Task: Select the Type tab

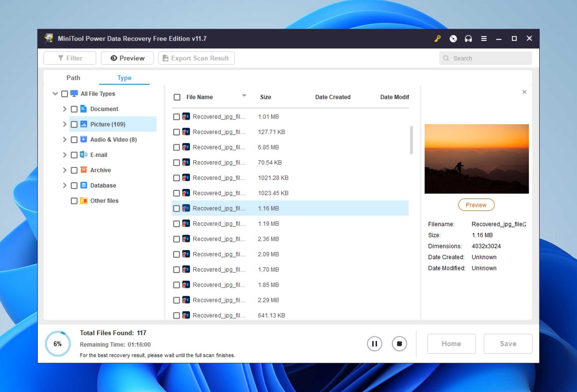Action: tap(124, 78)
